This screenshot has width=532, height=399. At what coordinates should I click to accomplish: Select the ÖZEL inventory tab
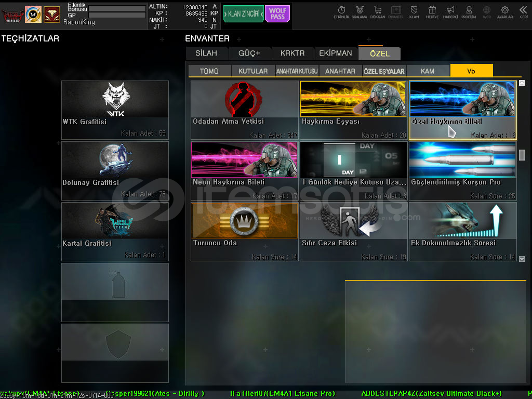coord(380,54)
